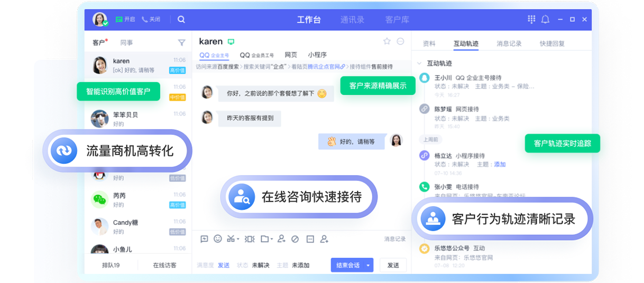This screenshot has height=283, width=644.
Task: Click the WeChat avatar of 芮芮
Action: [x=99, y=199]
